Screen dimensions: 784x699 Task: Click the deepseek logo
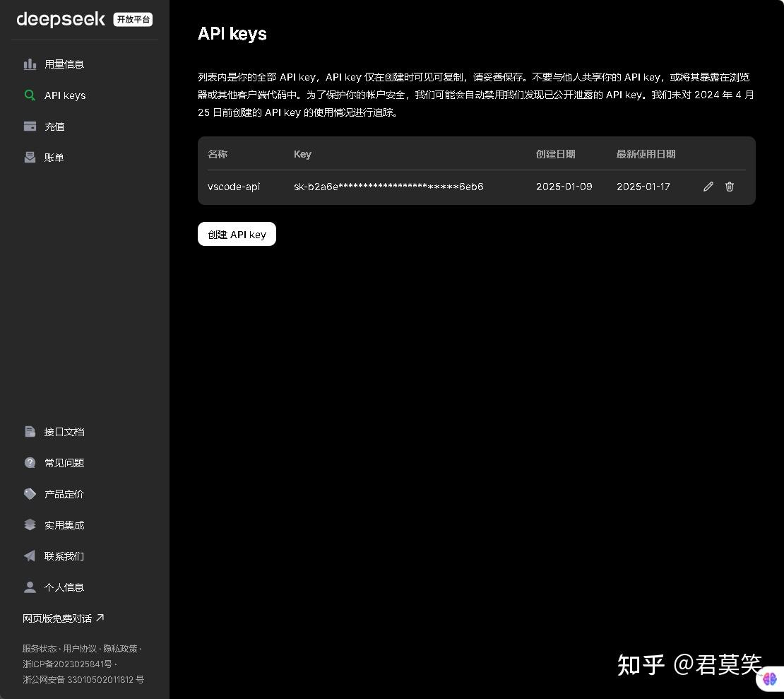[x=60, y=19]
